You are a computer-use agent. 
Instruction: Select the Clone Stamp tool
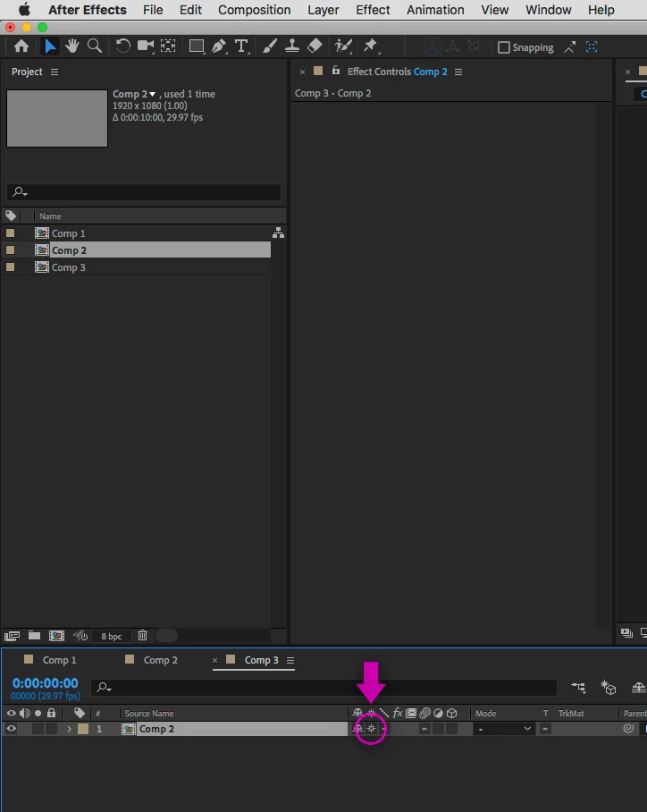point(292,47)
